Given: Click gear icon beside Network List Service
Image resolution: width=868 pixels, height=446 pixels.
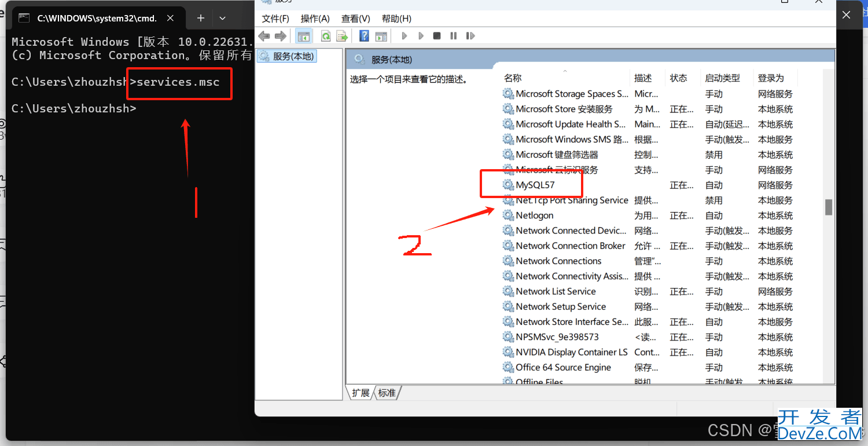Looking at the screenshot, I should [508, 291].
